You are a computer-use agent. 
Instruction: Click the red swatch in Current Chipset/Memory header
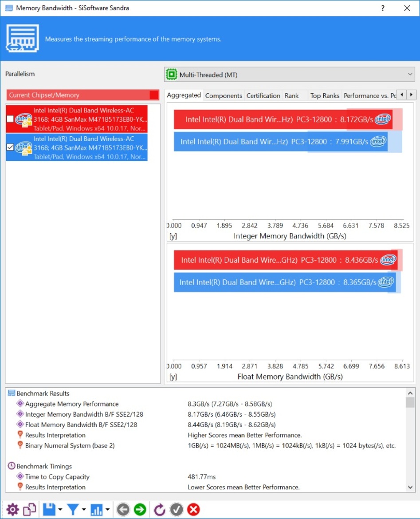154,95
